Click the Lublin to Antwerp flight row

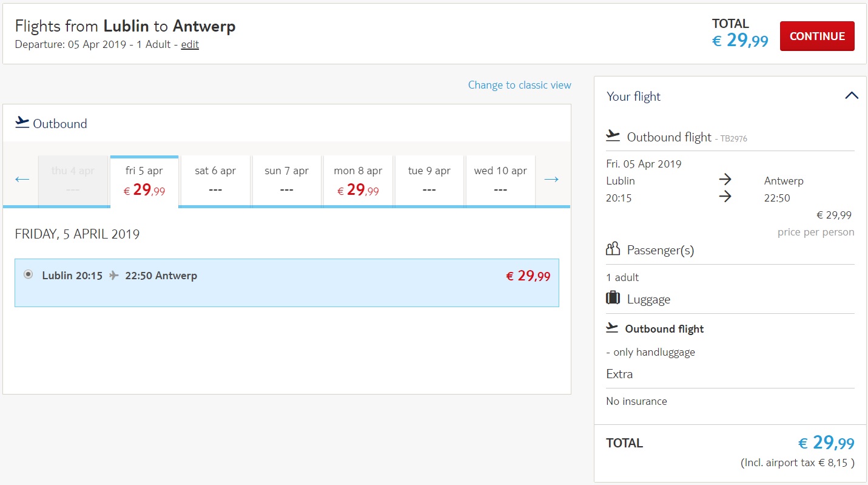coord(287,283)
